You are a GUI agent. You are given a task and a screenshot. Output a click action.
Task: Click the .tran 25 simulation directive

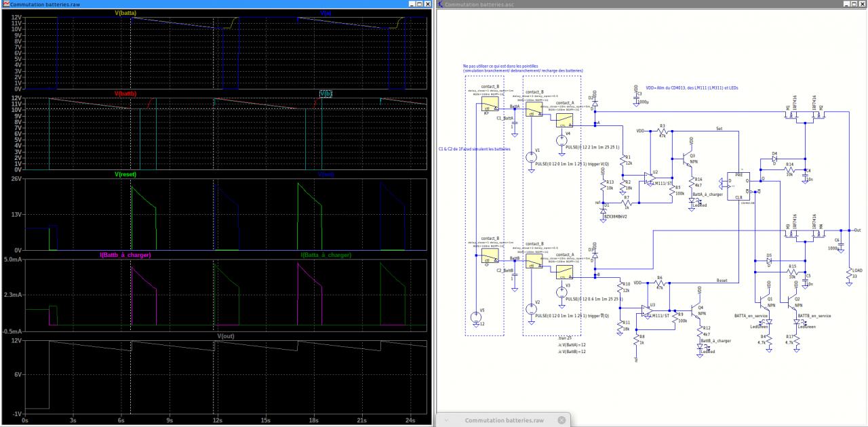(564, 337)
